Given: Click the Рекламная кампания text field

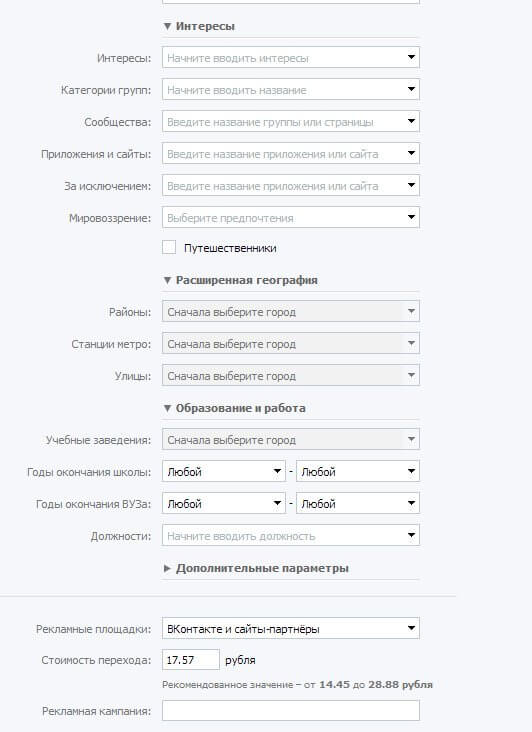Looking at the screenshot, I should pos(291,711).
